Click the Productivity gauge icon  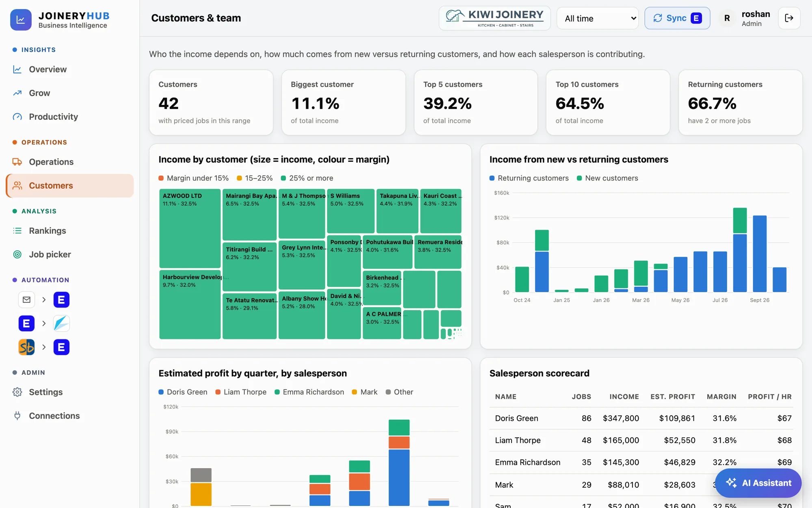(17, 117)
